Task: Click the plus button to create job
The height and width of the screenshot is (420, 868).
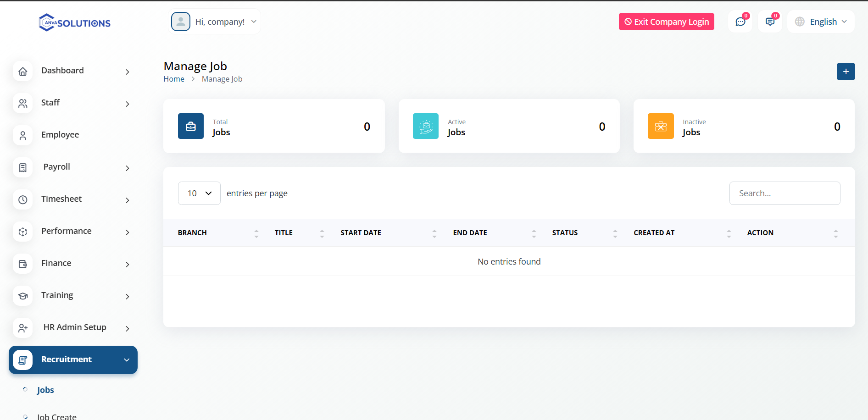Action: click(x=846, y=72)
